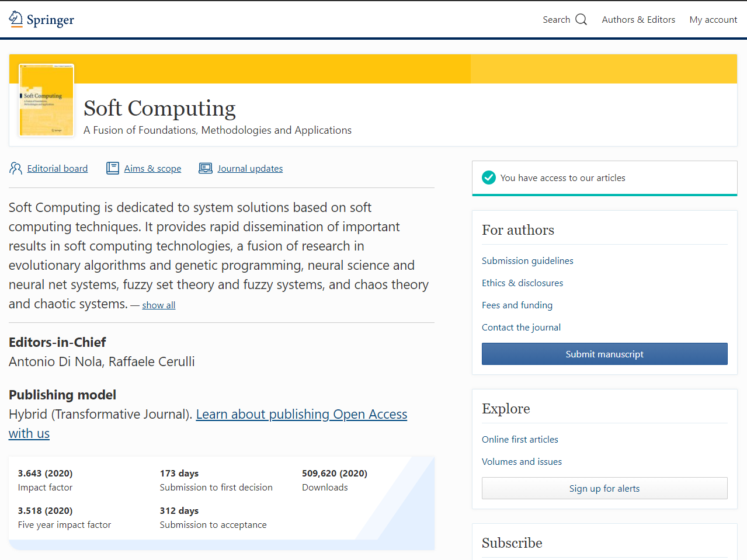Screen dimensions: 747x560
Task: Click the Submit manuscript button
Action: tap(604, 354)
